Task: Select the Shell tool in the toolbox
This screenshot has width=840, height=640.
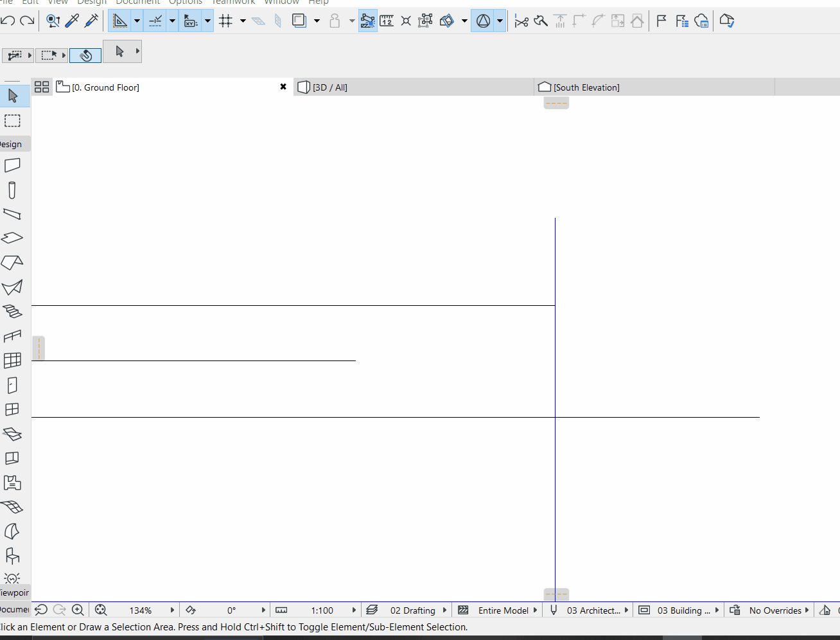Action: click(13, 287)
